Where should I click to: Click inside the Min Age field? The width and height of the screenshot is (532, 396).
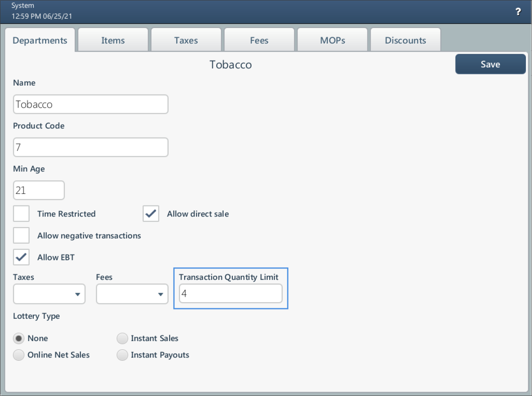[x=39, y=190]
